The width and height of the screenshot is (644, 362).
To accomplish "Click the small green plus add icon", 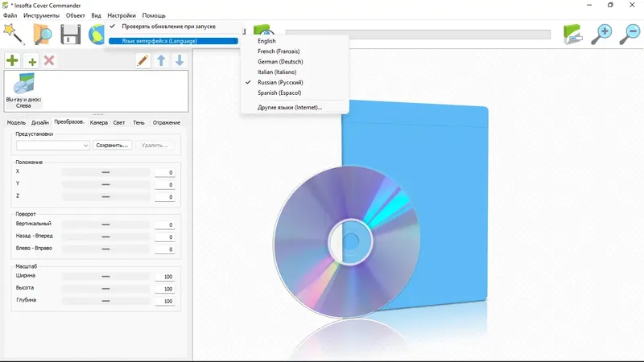I will pos(31,61).
